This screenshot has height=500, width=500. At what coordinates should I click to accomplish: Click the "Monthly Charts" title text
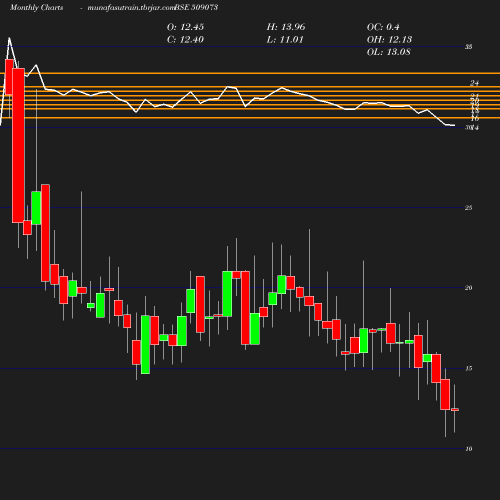pos(37,7)
